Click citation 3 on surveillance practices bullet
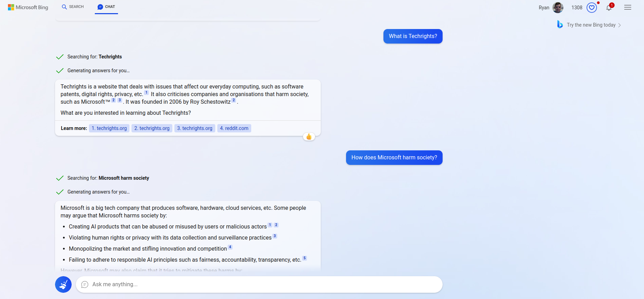Screen dimensions: 644x299 (x=275, y=236)
